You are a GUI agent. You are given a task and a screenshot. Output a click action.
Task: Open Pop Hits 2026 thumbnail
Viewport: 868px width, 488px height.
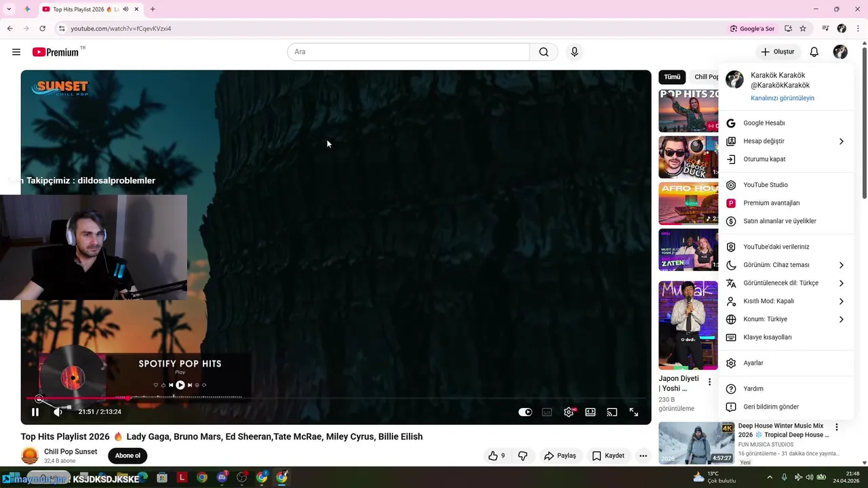[688, 110]
